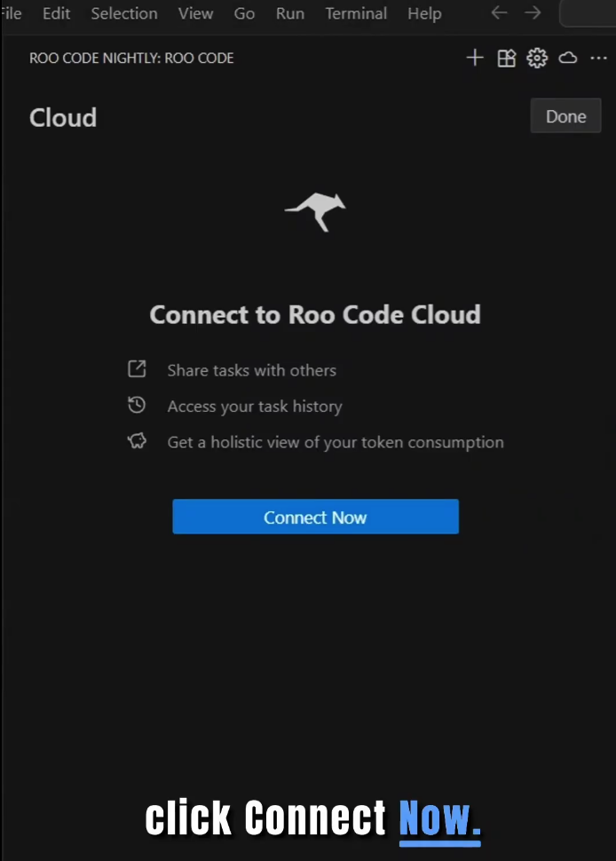Viewport: 616px width, 861px height.
Task: Open the Run menu
Action: click(290, 13)
